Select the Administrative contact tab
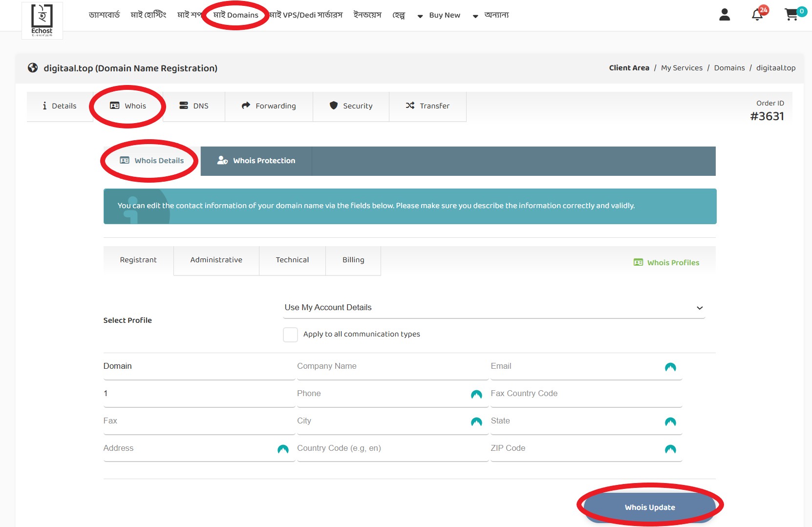 click(216, 260)
